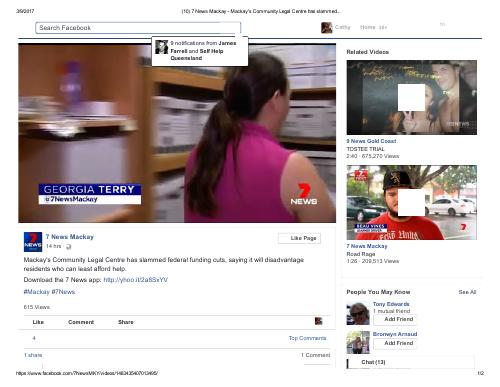Open the commenting-as profile icon in the action bar
This screenshot has width=500, height=387.
318,321
